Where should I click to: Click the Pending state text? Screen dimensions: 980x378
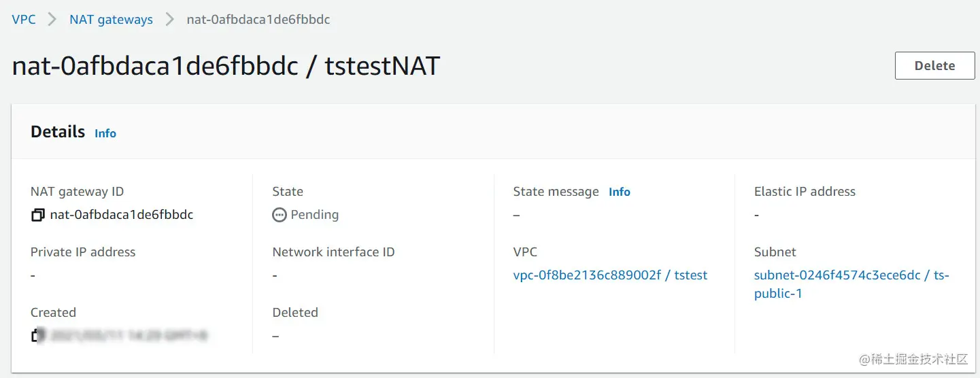[x=314, y=215]
